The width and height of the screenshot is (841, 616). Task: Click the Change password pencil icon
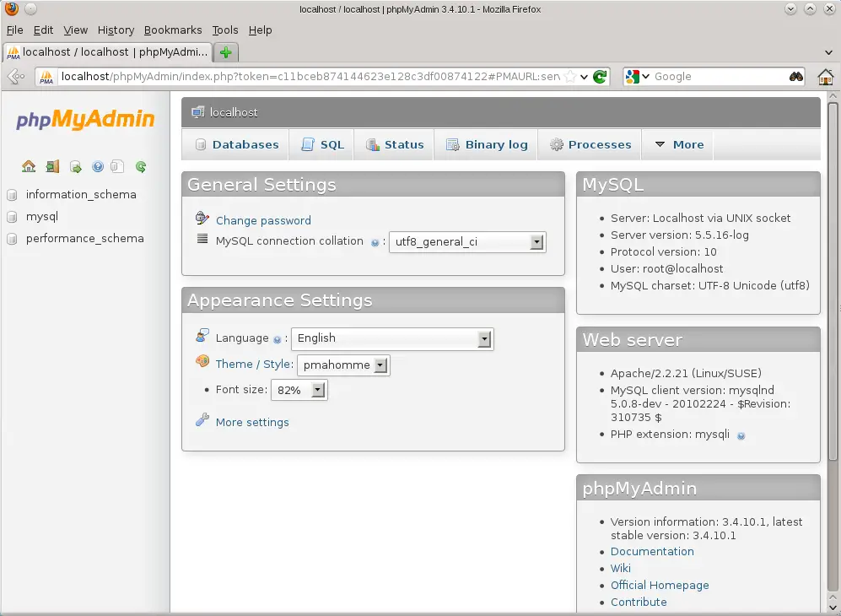point(202,218)
